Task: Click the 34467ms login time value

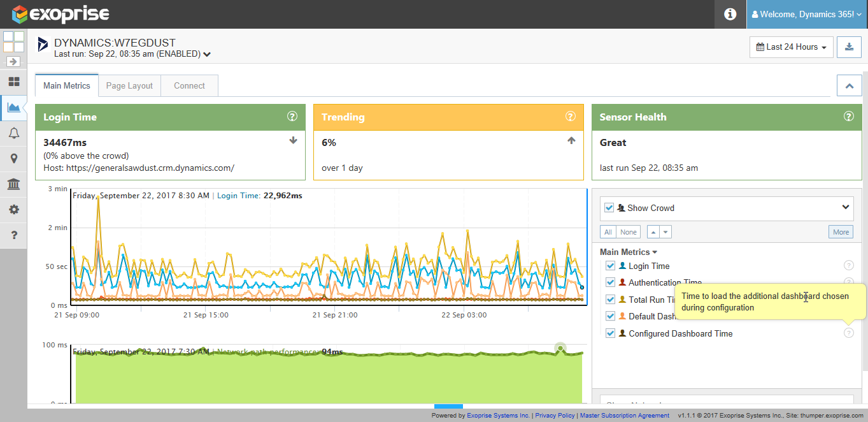Action: click(64, 142)
